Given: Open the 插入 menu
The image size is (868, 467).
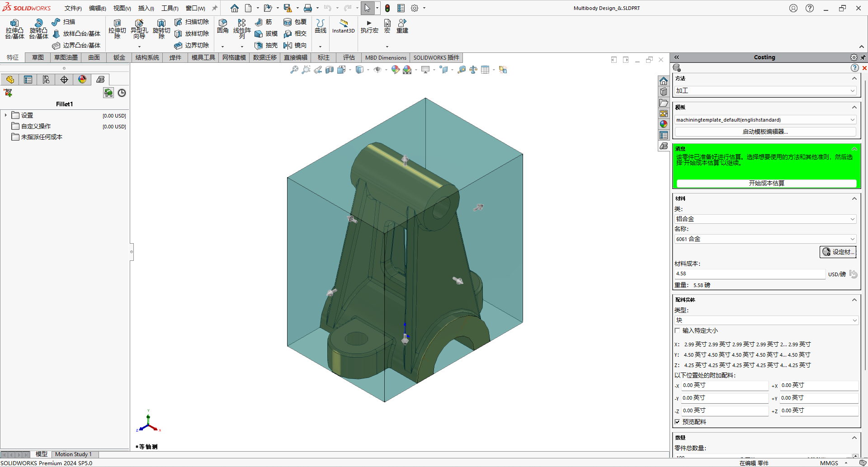Looking at the screenshot, I should coord(146,8).
